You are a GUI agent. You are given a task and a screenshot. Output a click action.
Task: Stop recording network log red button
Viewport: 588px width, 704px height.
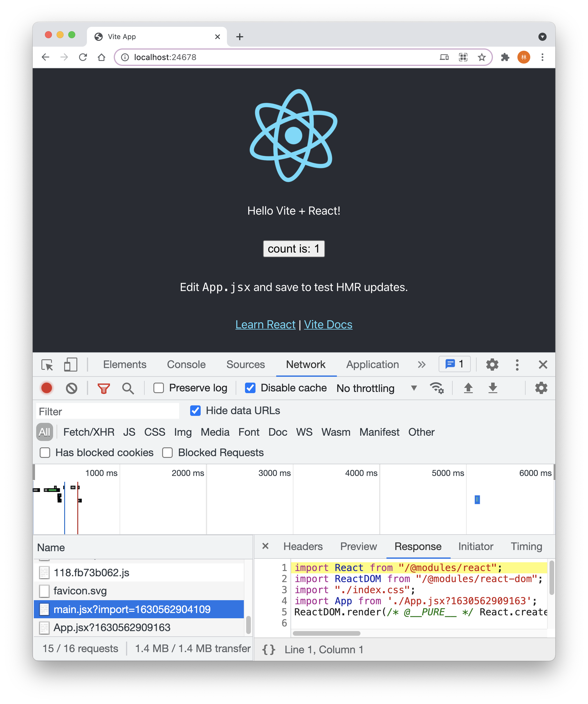47,388
